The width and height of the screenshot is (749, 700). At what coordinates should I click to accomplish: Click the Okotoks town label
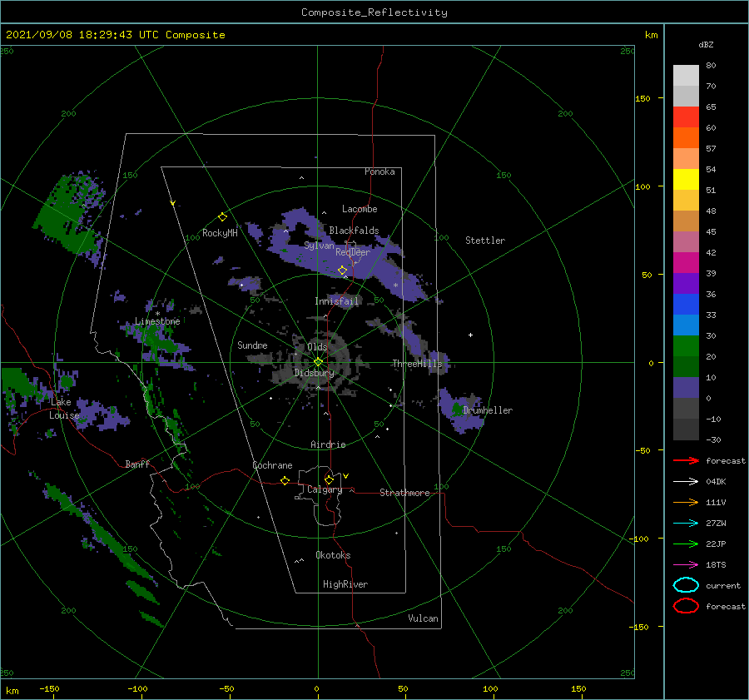coord(333,555)
